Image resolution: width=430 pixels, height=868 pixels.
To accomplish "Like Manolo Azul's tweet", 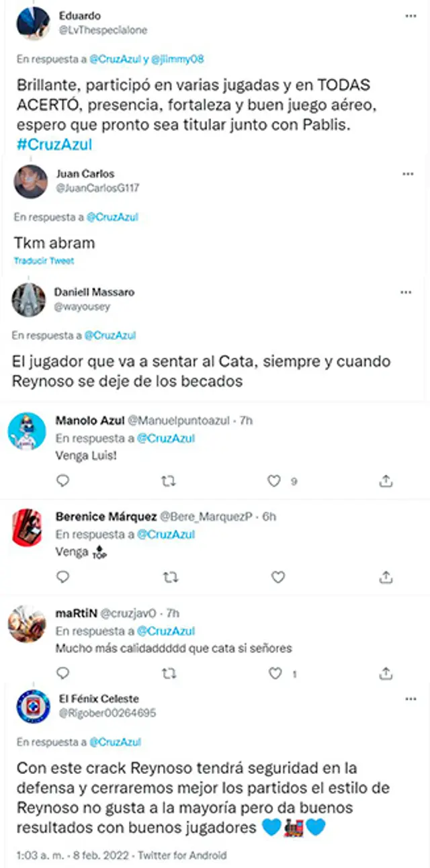I will (x=274, y=480).
